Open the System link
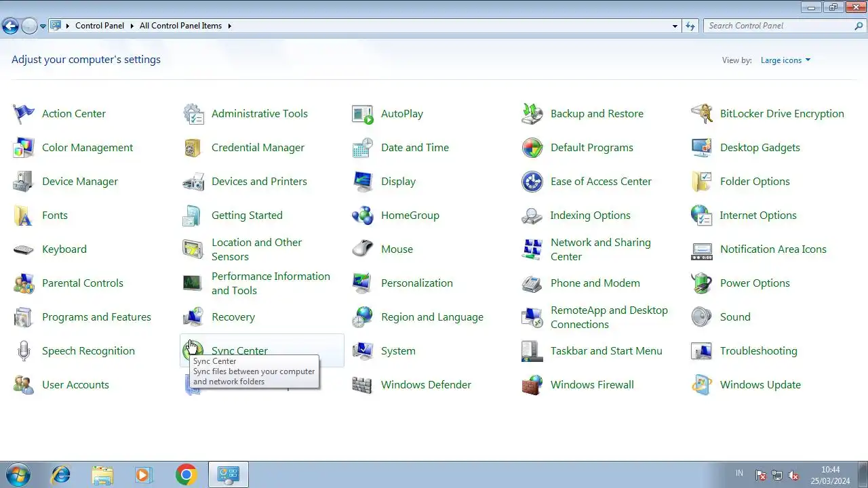This screenshot has height=488, width=868. (398, 351)
